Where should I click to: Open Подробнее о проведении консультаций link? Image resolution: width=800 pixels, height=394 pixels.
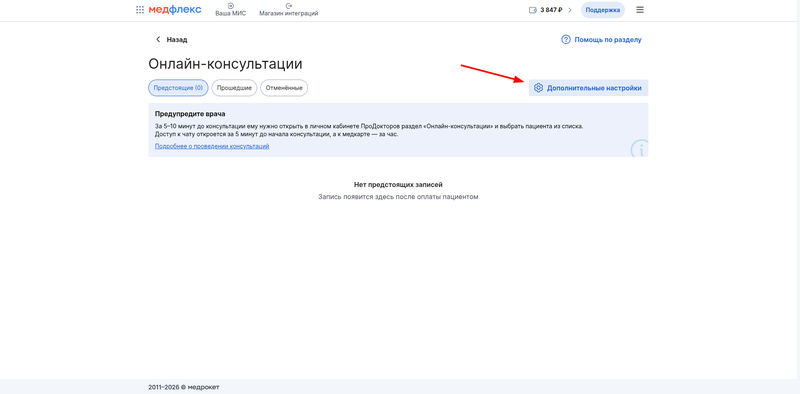[x=212, y=146]
